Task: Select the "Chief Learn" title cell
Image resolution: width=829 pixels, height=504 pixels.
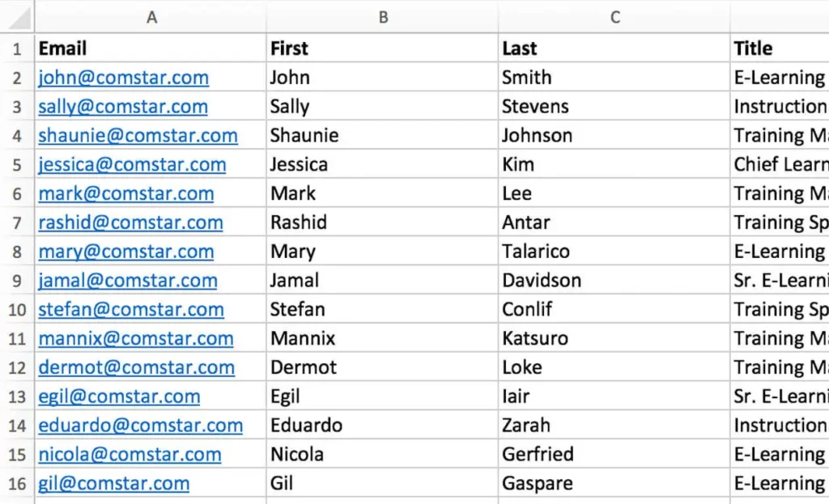Action: click(779, 165)
